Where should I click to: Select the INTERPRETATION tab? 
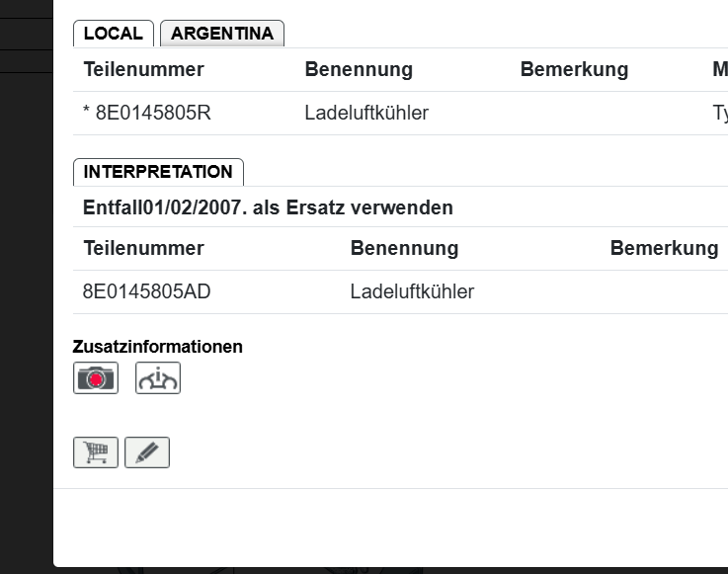pos(158,172)
